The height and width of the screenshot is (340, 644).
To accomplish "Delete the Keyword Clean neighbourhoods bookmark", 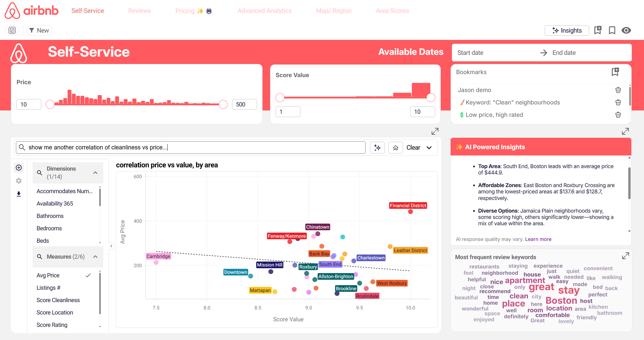I will [x=618, y=102].
